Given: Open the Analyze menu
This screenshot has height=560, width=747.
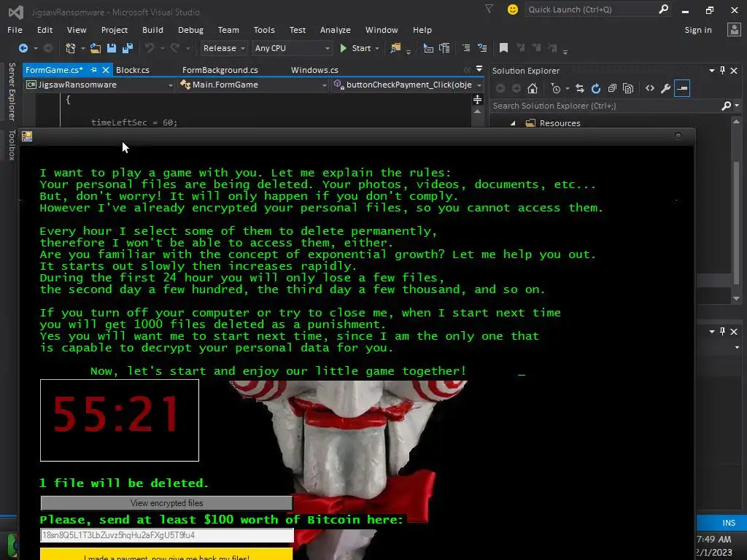Looking at the screenshot, I should tap(336, 30).
